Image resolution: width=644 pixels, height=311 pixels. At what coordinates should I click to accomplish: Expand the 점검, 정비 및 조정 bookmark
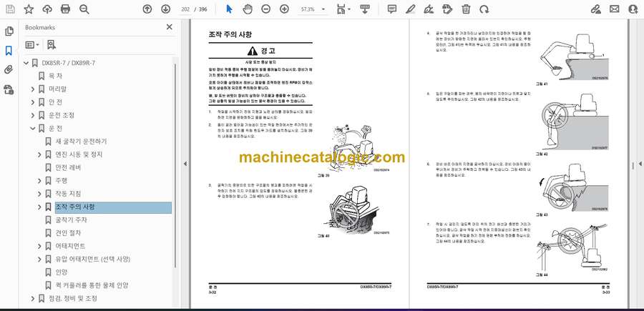tap(33, 299)
